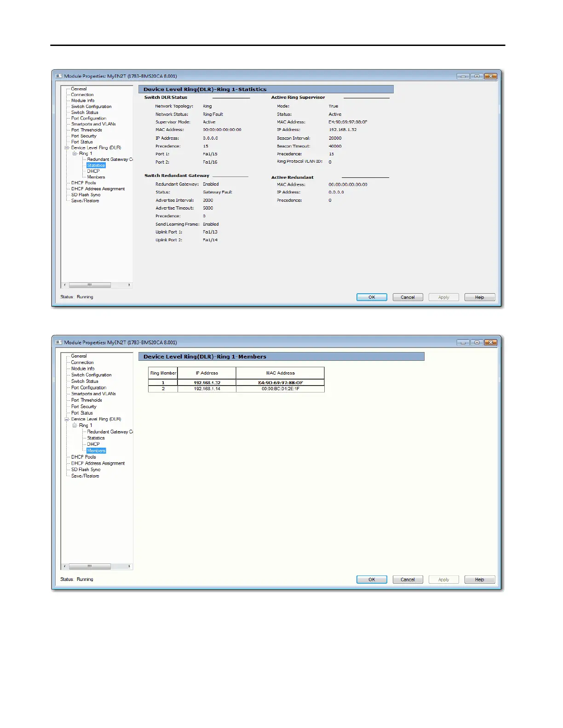Open General in the Statistics window tree
Viewport: 563px width, 728px height.
[x=79, y=89]
